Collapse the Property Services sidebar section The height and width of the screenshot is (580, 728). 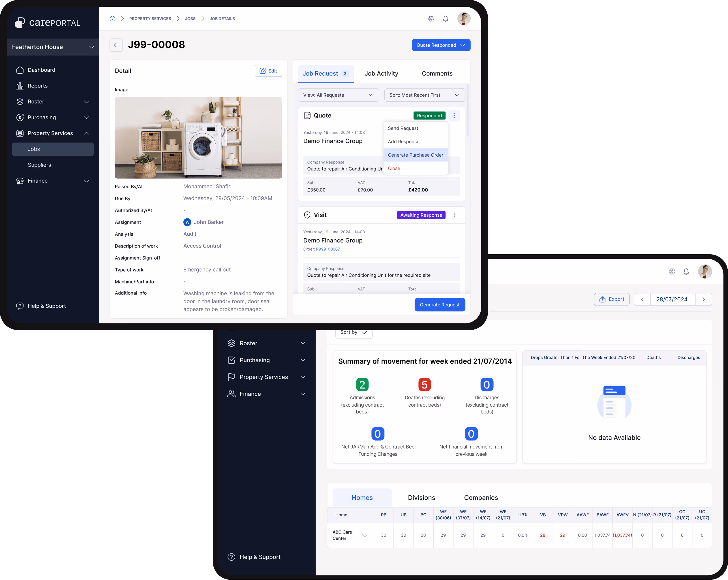tap(86, 133)
